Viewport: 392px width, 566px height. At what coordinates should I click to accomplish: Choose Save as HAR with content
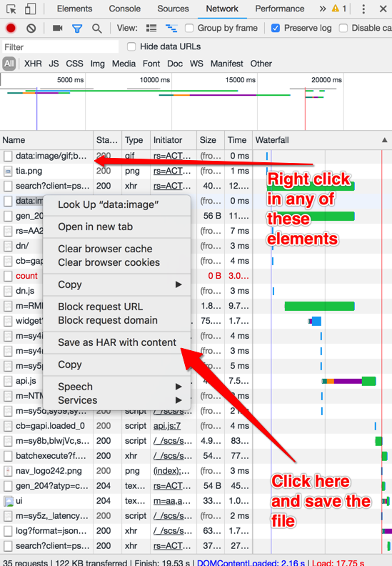coord(116,342)
